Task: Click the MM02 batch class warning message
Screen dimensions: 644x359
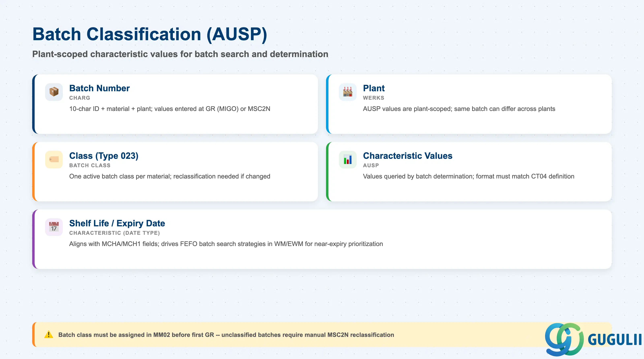Action: click(226, 335)
